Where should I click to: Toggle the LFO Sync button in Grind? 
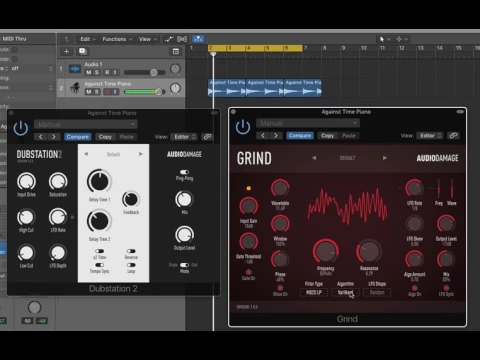[446, 288]
